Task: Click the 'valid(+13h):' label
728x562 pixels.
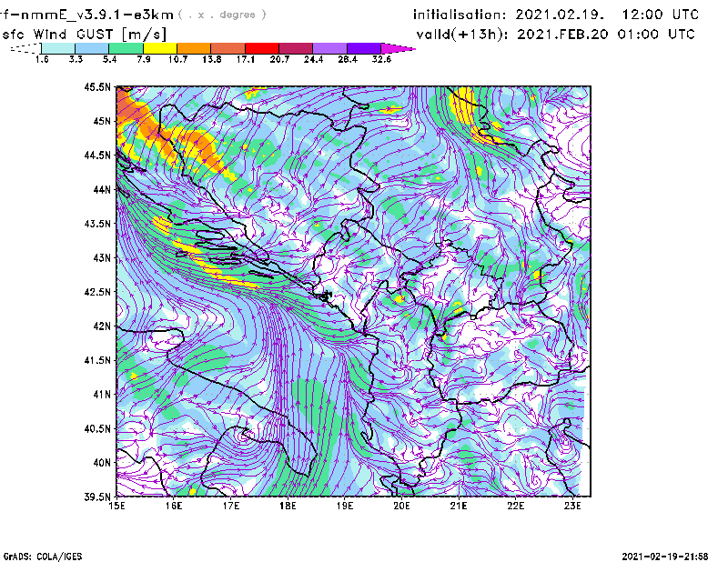Action: pyautogui.click(x=462, y=35)
